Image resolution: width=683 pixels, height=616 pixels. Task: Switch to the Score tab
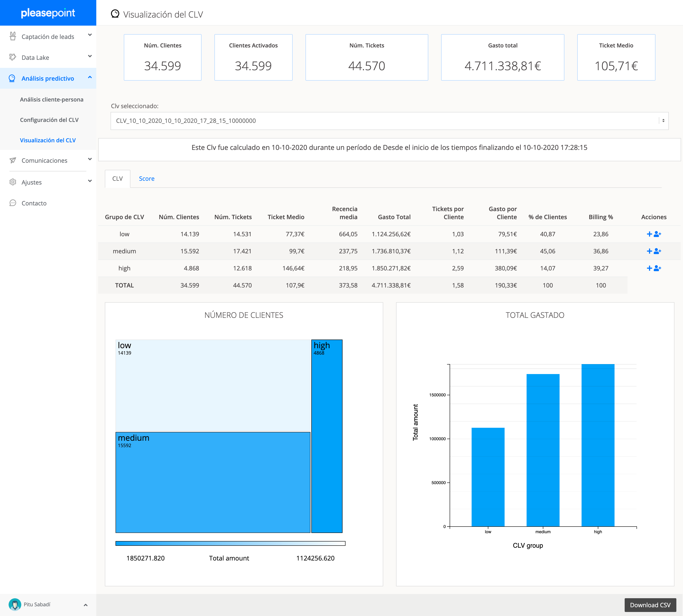(x=147, y=179)
